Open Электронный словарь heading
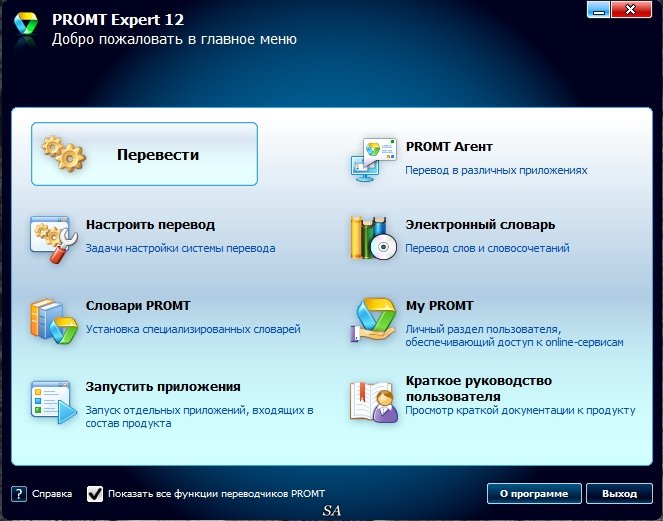Viewport: 663px width, 521px height. click(480, 225)
